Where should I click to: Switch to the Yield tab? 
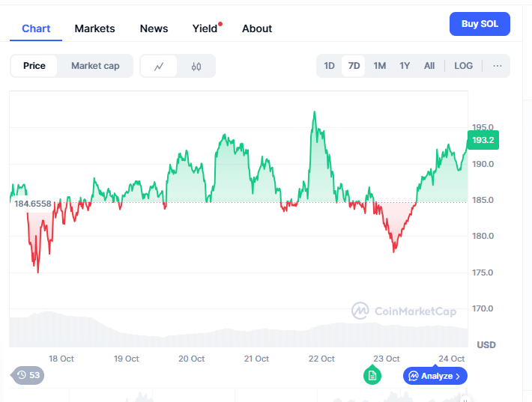205,28
